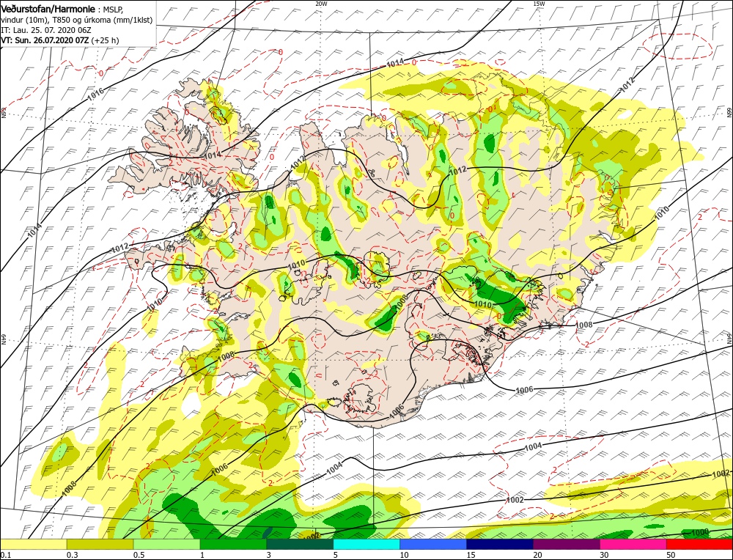
Task: Click the legend value "15"
Action: click(x=471, y=555)
